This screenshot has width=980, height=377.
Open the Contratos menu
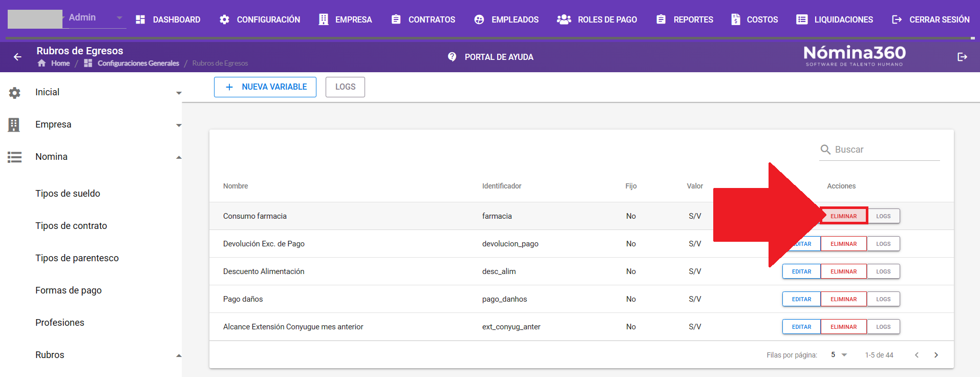(x=423, y=19)
